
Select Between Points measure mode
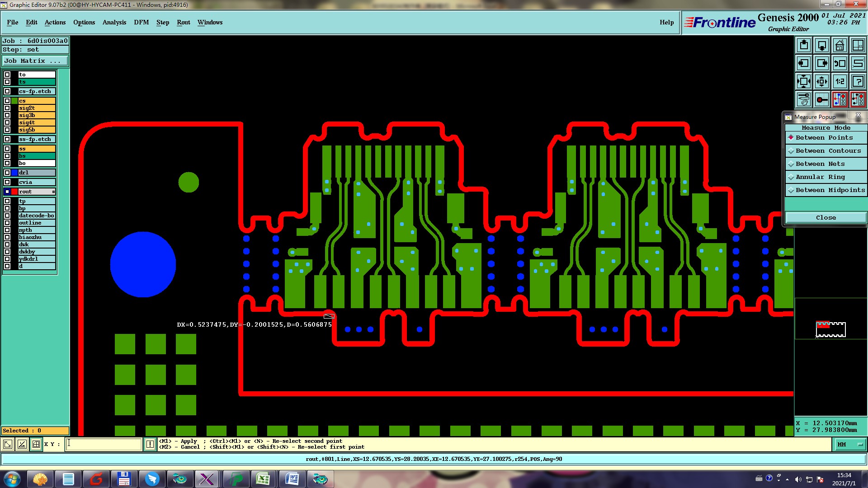tap(826, 137)
